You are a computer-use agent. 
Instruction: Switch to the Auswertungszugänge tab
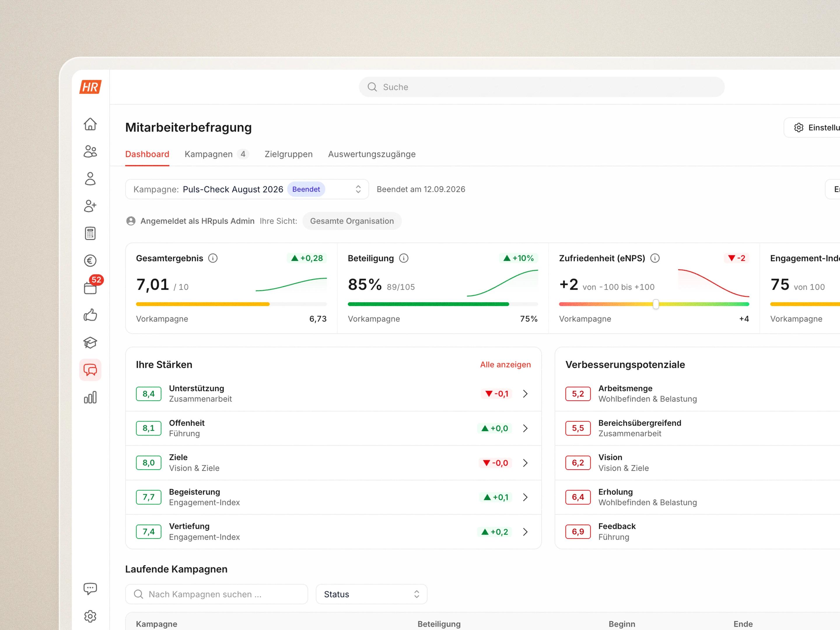coord(372,154)
